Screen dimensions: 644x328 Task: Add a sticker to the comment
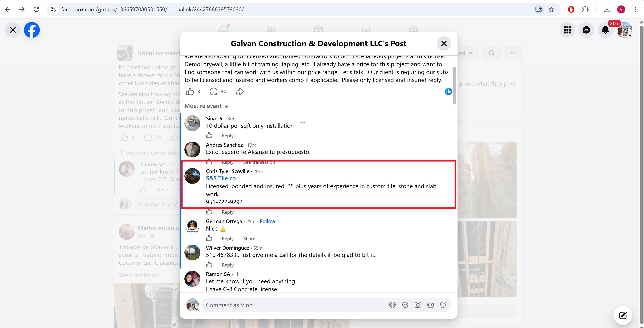coord(443,305)
